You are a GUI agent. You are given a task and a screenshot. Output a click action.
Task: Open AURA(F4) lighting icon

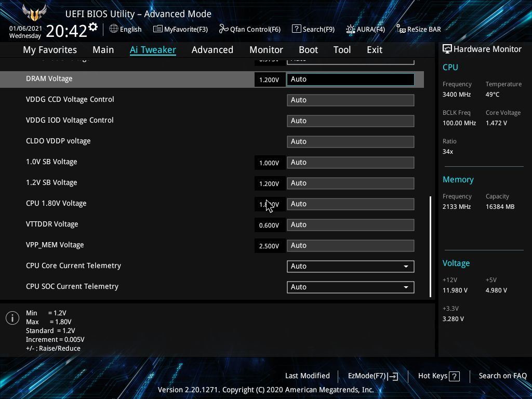tap(351, 29)
